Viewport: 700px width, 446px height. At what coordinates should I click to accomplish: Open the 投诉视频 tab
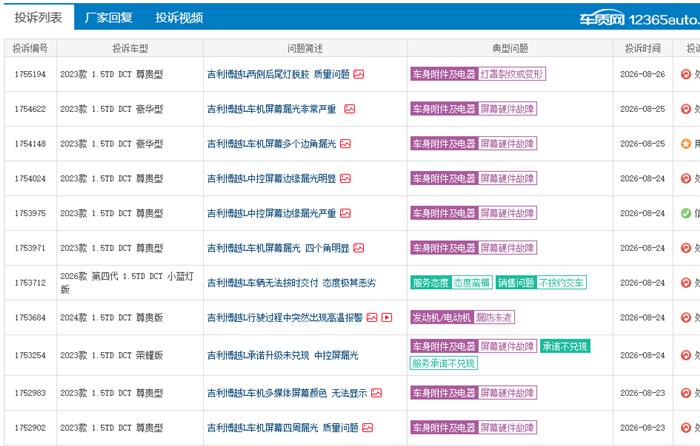[179, 17]
